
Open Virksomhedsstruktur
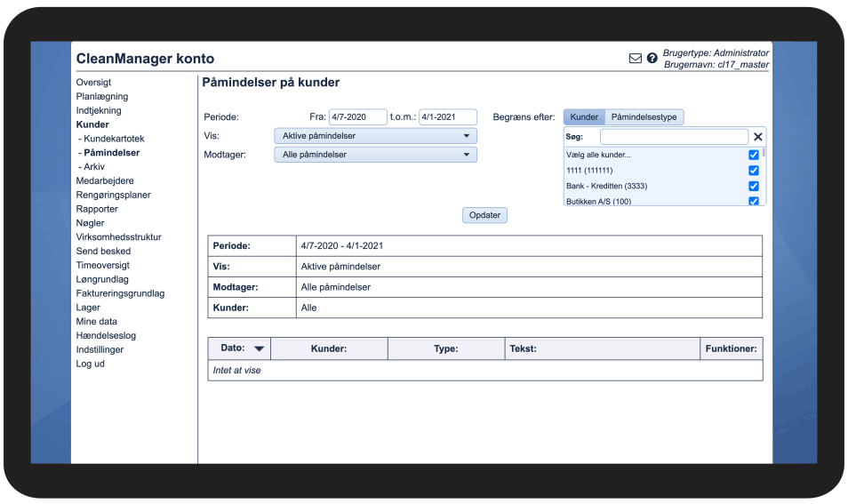pyautogui.click(x=119, y=236)
